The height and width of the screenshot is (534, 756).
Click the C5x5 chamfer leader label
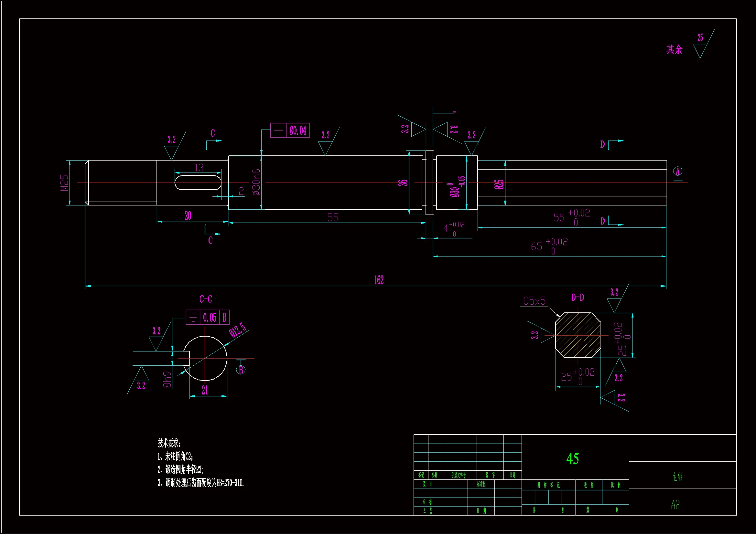click(x=534, y=301)
